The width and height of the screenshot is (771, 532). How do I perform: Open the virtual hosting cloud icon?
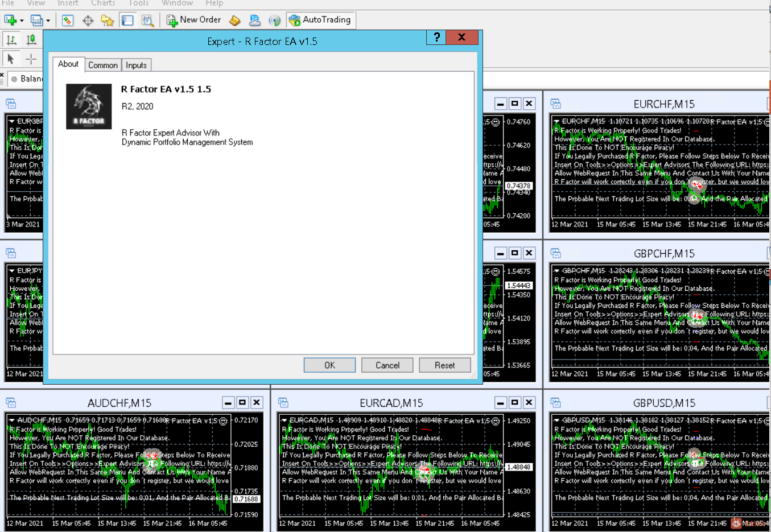255,20
